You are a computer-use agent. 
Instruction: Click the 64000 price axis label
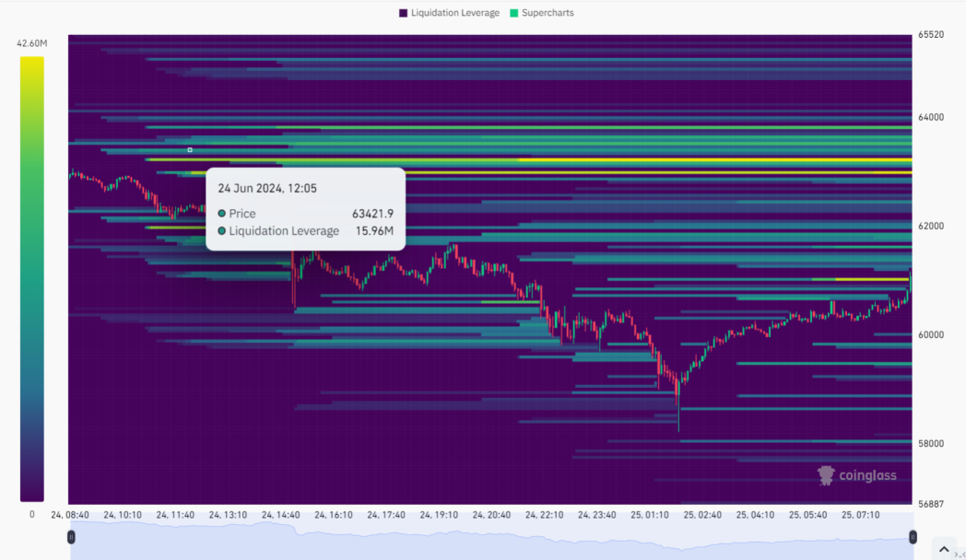coord(931,117)
